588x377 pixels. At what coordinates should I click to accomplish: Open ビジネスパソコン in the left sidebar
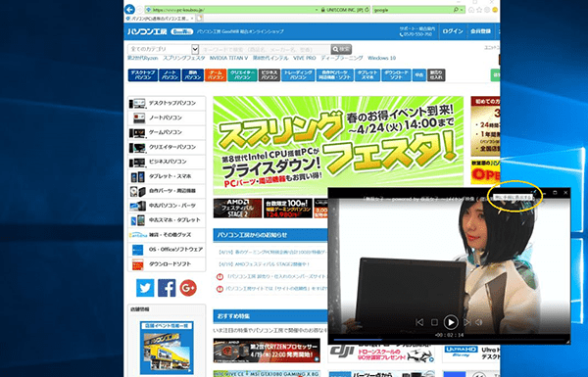tap(167, 162)
